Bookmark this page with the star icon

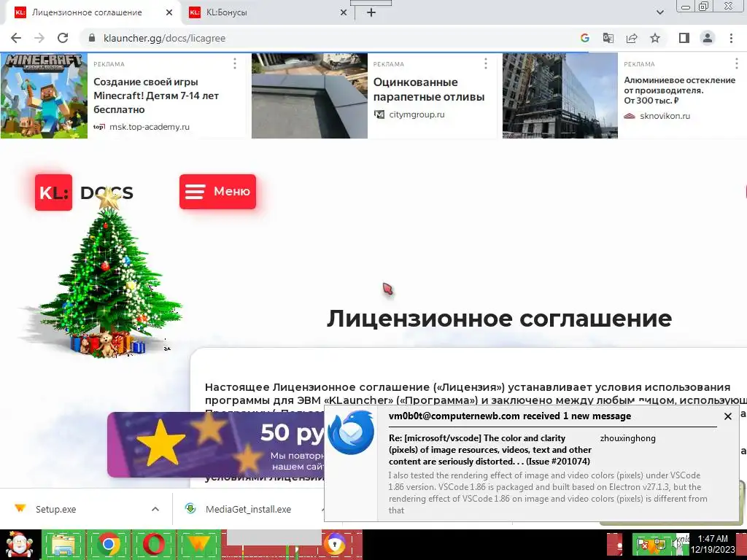pyautogui.click(x=655, y=38)
